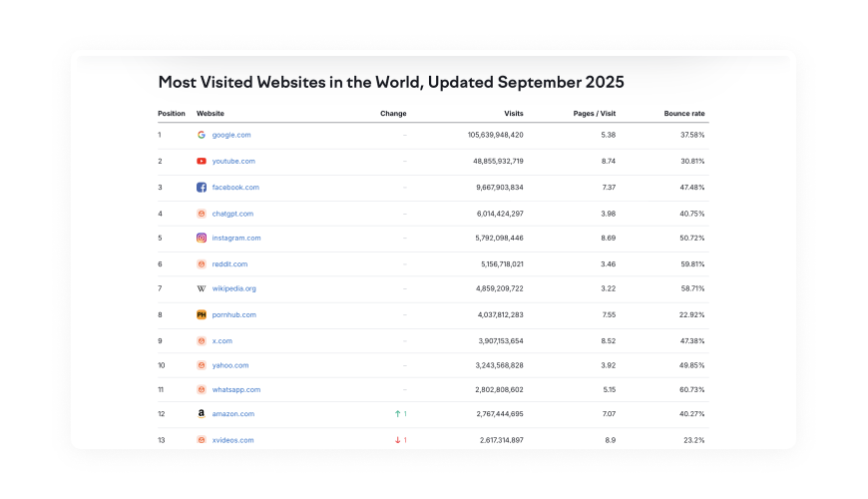Click the icon in row 13
868x499 pixels.
pos(202,440)
